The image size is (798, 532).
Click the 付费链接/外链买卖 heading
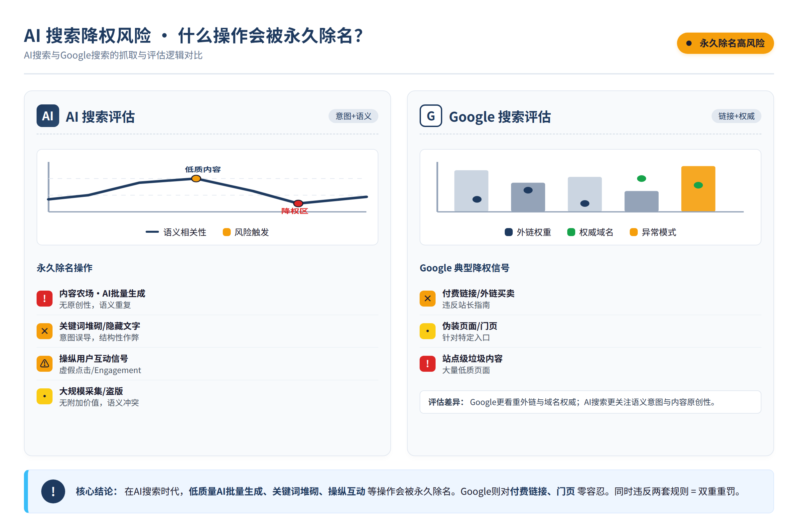click(478, 294)
